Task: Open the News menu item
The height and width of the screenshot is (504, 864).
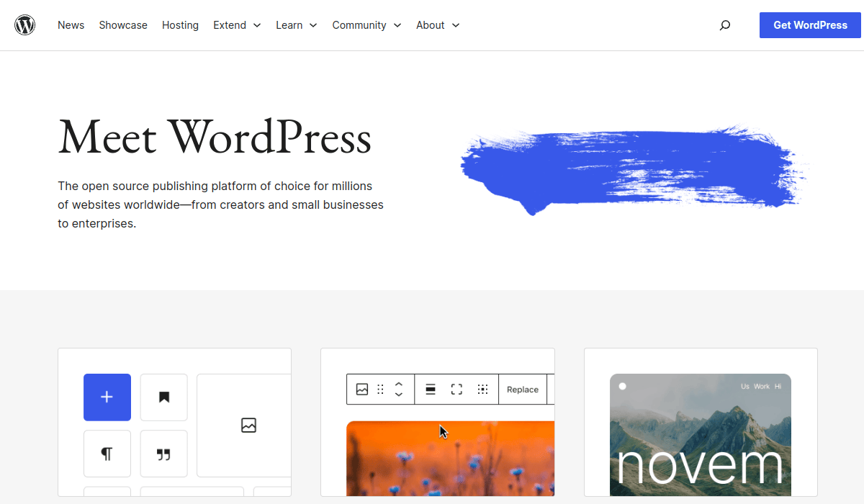Action: 71,25
